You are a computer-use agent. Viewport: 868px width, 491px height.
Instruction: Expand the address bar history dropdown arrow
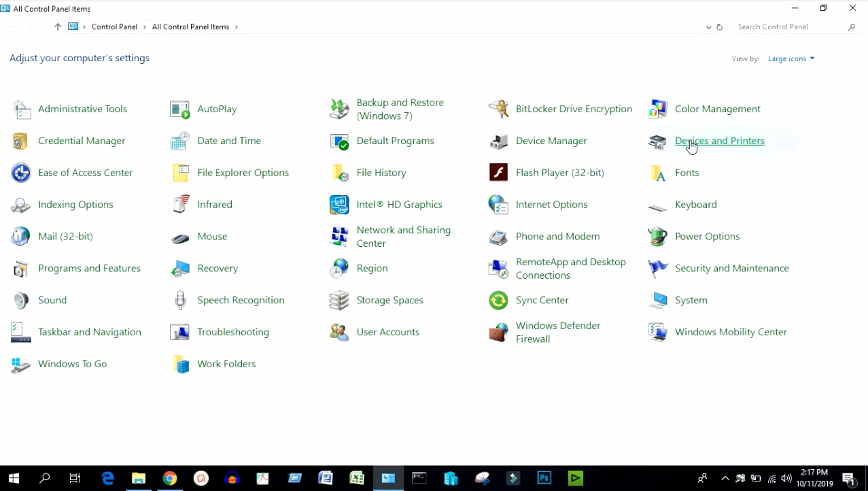point(708,27)
